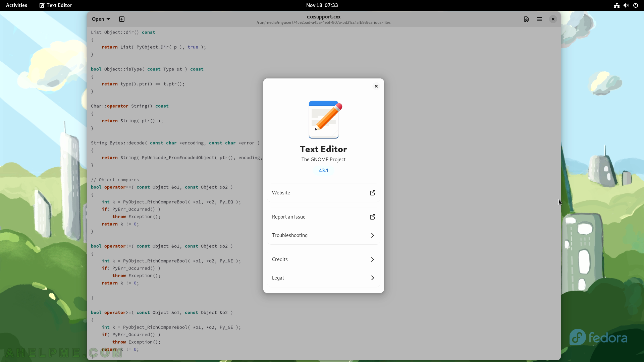Click the Text Editor heading in dialog
Screen dimensions: 644x362
[x=323, y=149]
